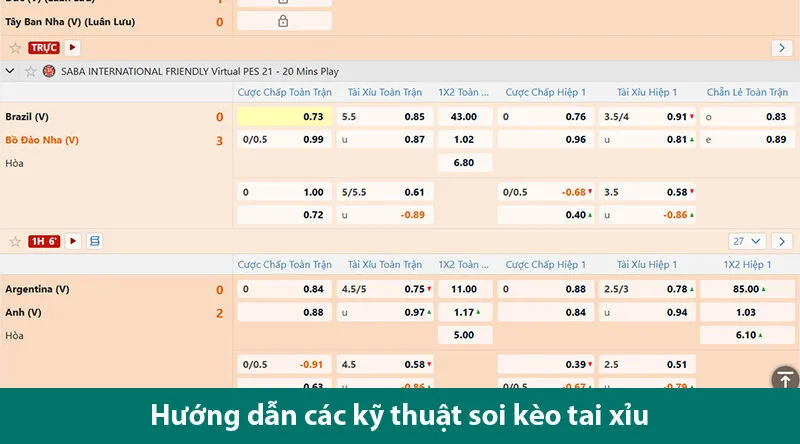Play live video next to 1H 6' badge
The width and height of the screenshot is (800, 444).
(73, 241)
